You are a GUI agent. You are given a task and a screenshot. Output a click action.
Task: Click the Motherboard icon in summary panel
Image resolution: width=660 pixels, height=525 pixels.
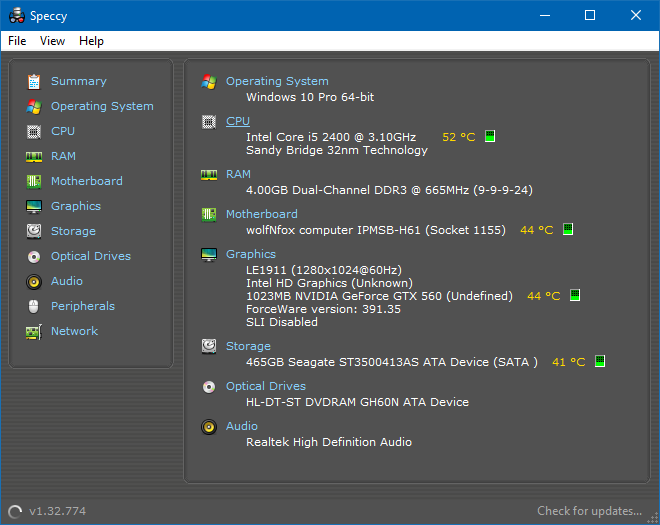(x=209, y=215)
